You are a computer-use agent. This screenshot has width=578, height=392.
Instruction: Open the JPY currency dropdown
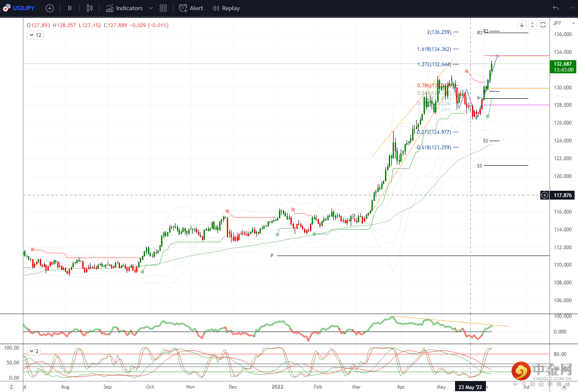pyautogui.click(x=564, y=23)
